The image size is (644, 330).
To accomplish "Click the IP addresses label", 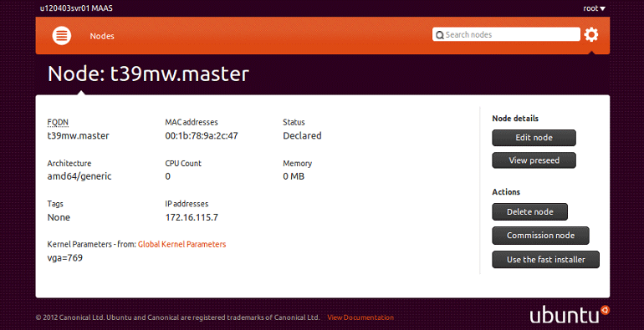I will [187, 204].
